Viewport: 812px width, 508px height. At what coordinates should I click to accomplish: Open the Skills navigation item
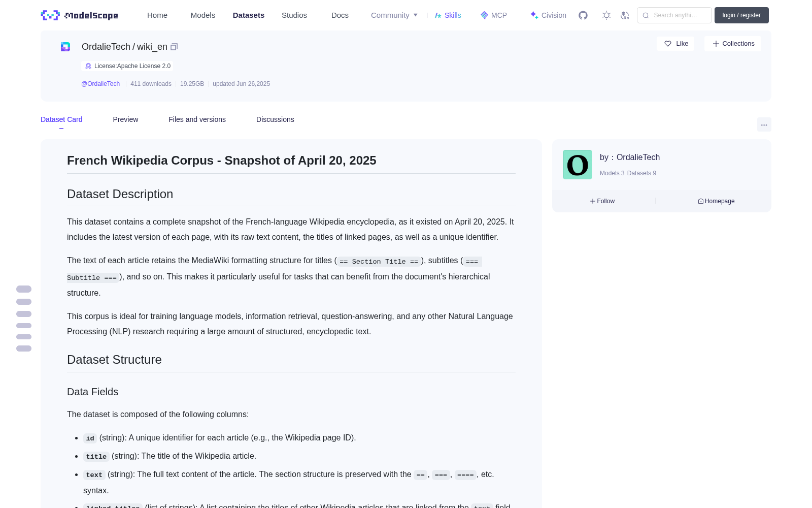pos(448,15)
